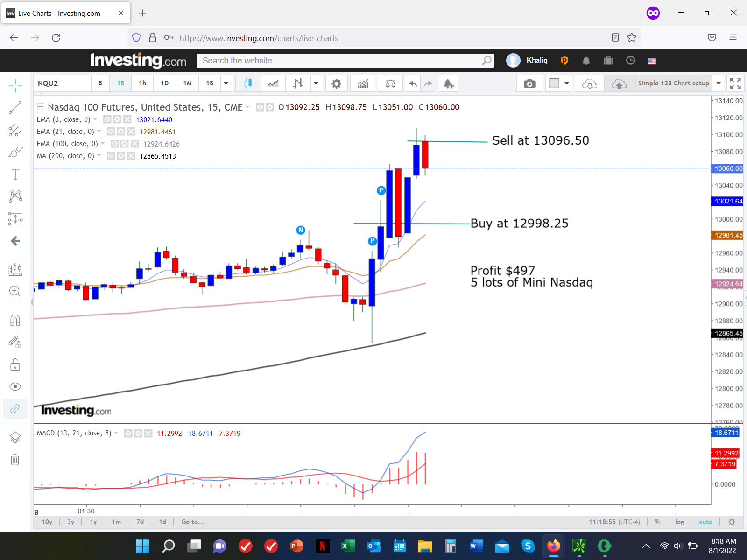Screen dimensions: 747x560
Task: Select the brush drawing tool
Action: tap(15, 152)
